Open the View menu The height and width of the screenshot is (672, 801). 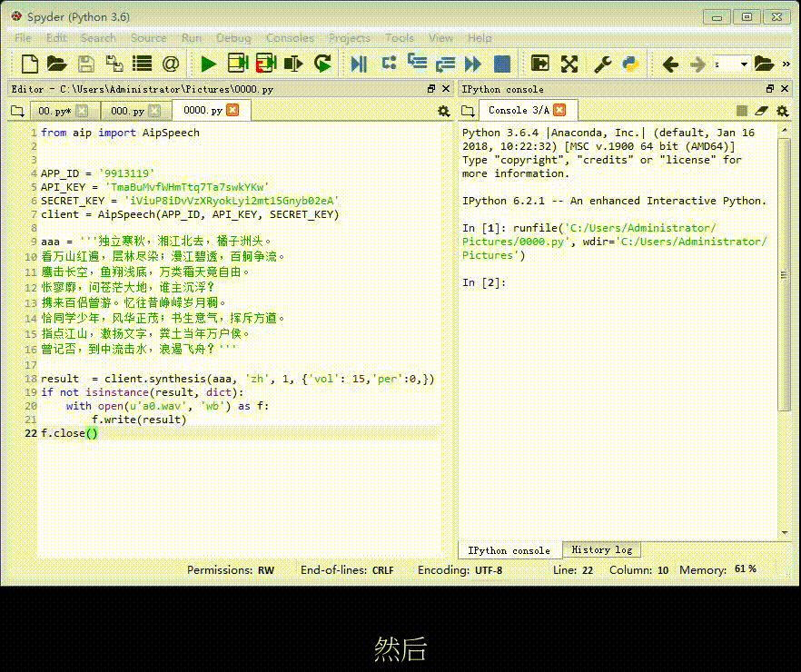440,38
